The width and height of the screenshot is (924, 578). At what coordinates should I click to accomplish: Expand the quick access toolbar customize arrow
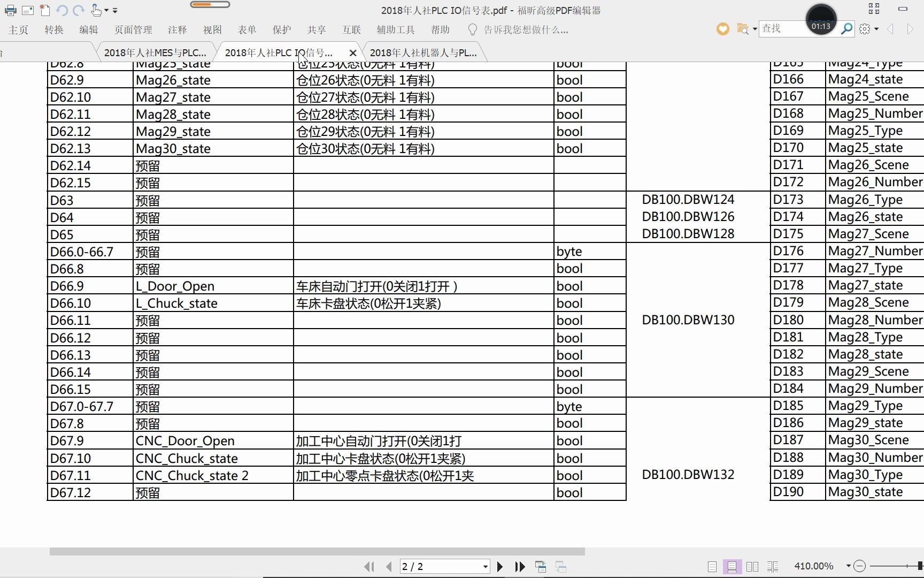click(x=115, y=10)
